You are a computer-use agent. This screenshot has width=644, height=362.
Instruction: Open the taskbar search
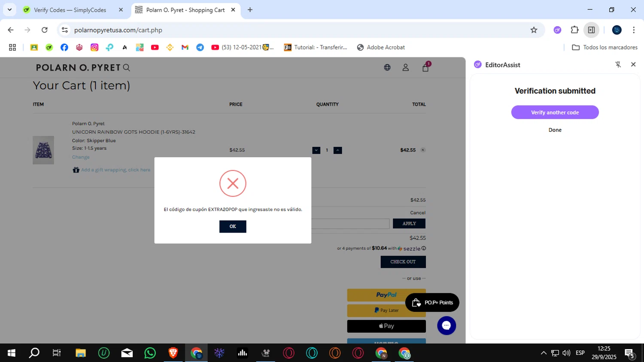click(x=34, y=353)
